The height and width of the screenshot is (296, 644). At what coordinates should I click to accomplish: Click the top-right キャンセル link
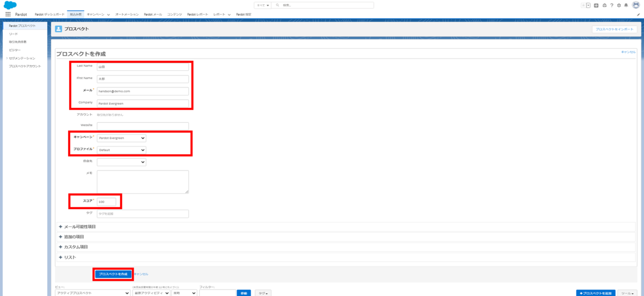tap(628, 52)
